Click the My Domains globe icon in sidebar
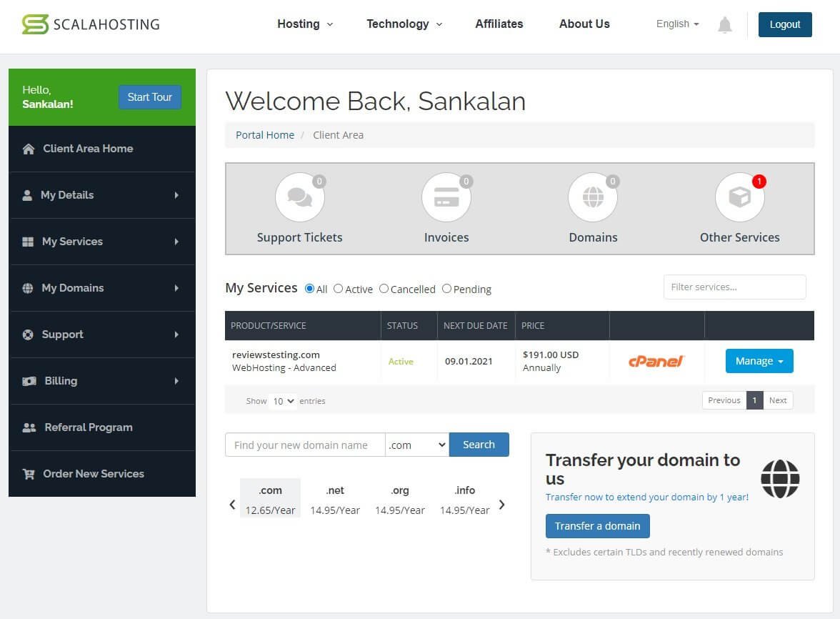Viewport: 840px width, 619px height. click(x=28, y=288)
